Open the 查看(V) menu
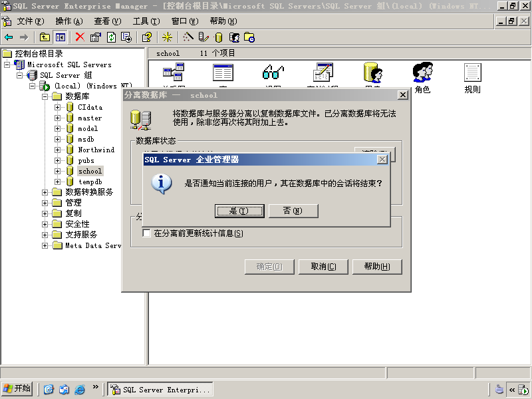This screenshot has height=399, width=532. (108, 21)
